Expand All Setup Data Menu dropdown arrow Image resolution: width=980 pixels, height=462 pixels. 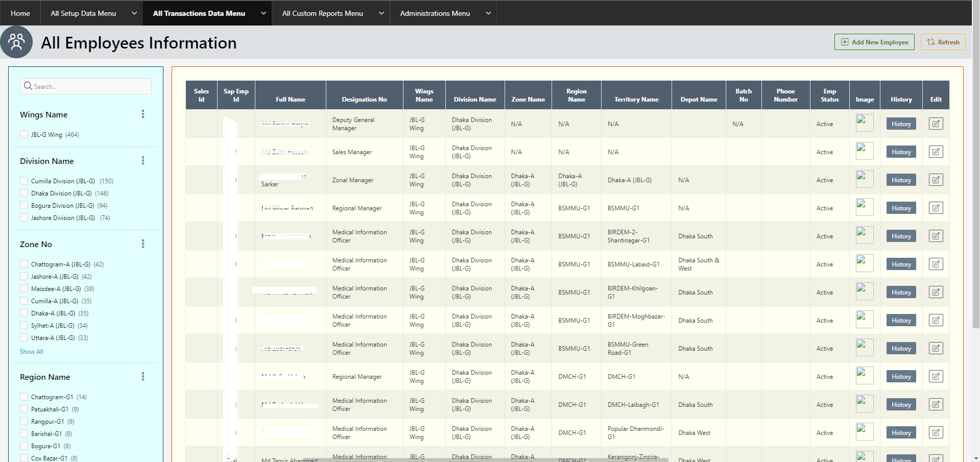coord(134,13)
